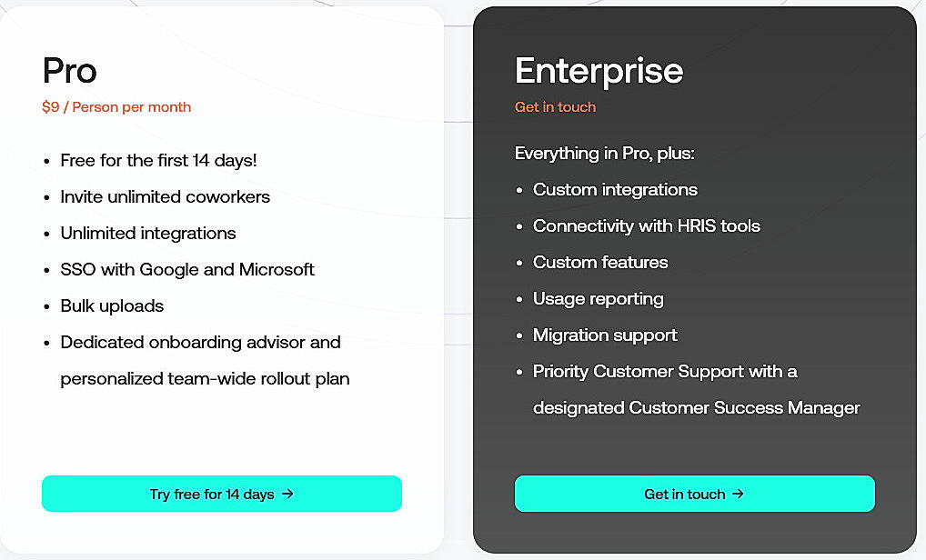This screenshot has width=926, height=560.
Task: Open the Get in touch link under Enterprise heading
Action: (555, 106)
